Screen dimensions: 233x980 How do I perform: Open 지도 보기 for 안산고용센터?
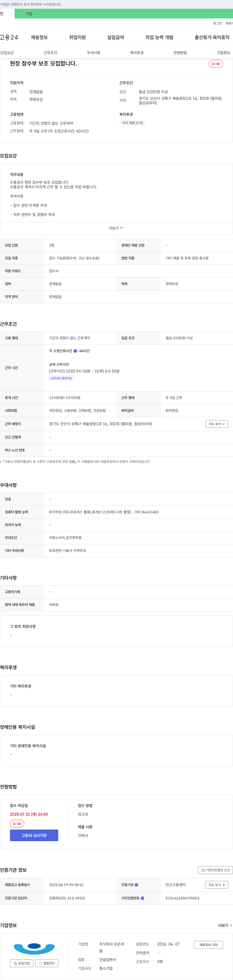217,885
